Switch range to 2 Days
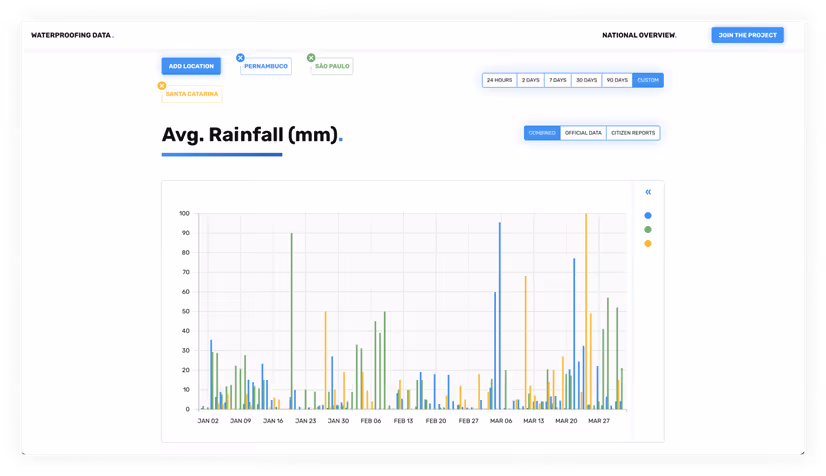Image resolution: width=826 pixels, height=476 pixels. click(530, 80)
